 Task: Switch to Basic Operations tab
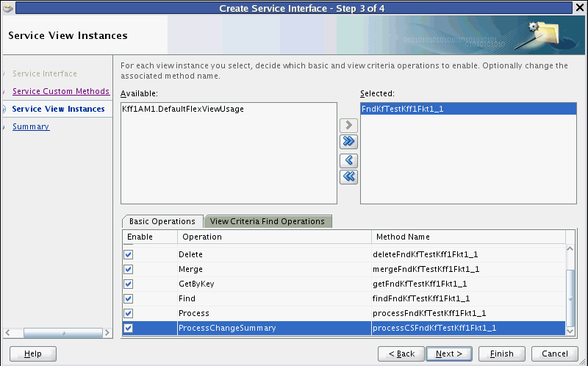coord(162,221)
